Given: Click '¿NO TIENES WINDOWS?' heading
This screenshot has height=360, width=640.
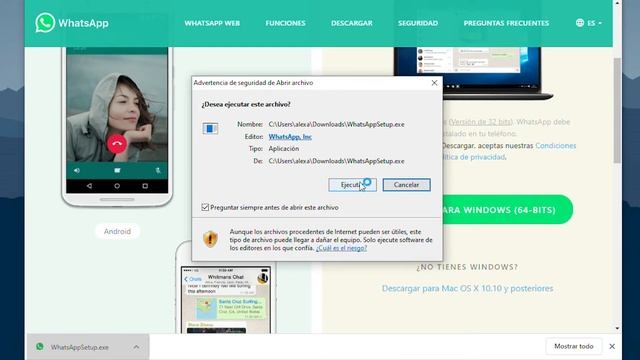Looking at the screenshot, I should point(467,267).
